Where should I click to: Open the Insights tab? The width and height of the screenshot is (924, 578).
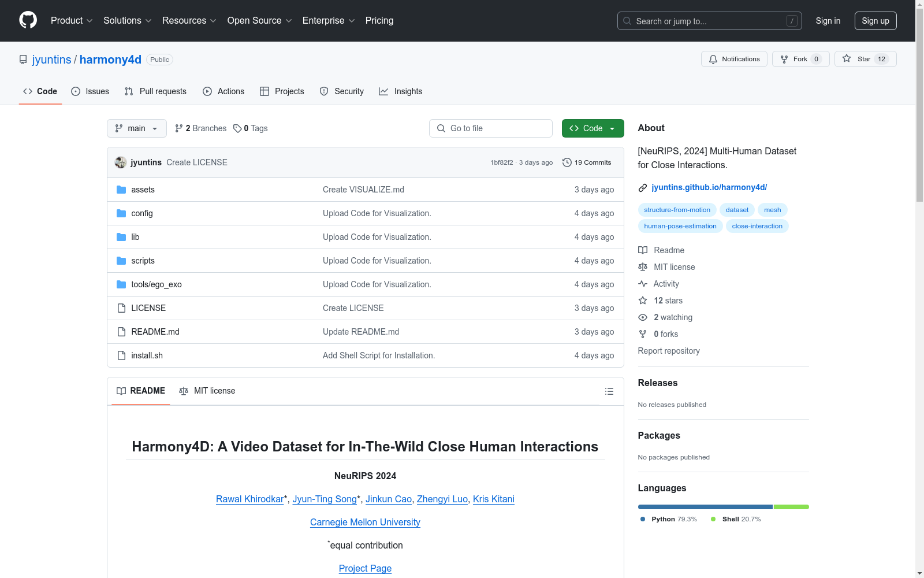coord(401,91)
